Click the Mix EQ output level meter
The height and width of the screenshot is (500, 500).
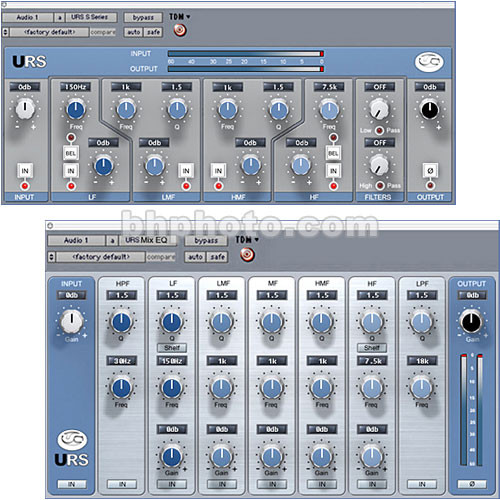472,410
